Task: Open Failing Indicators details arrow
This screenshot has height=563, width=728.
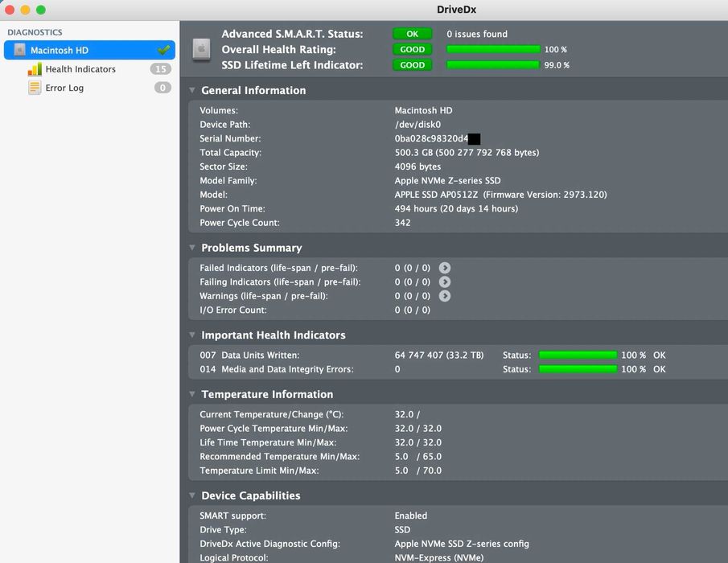Action: pyautogui.click(x=445, y=281)
